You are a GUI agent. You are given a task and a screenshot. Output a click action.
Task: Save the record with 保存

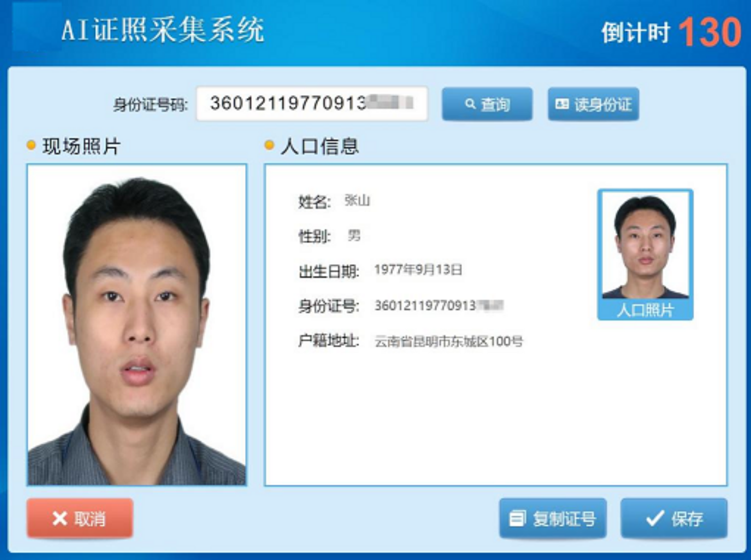[x=674, y=518]
